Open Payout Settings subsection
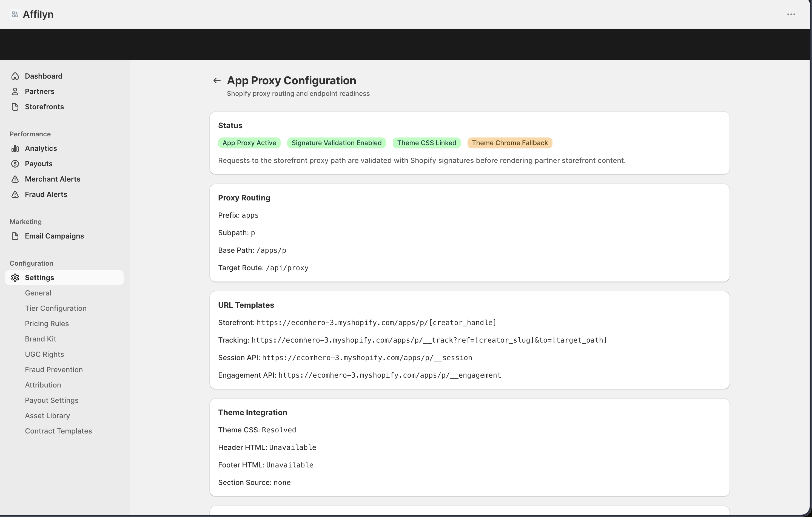Screen dimensions: 812x517 pos(52,400)
